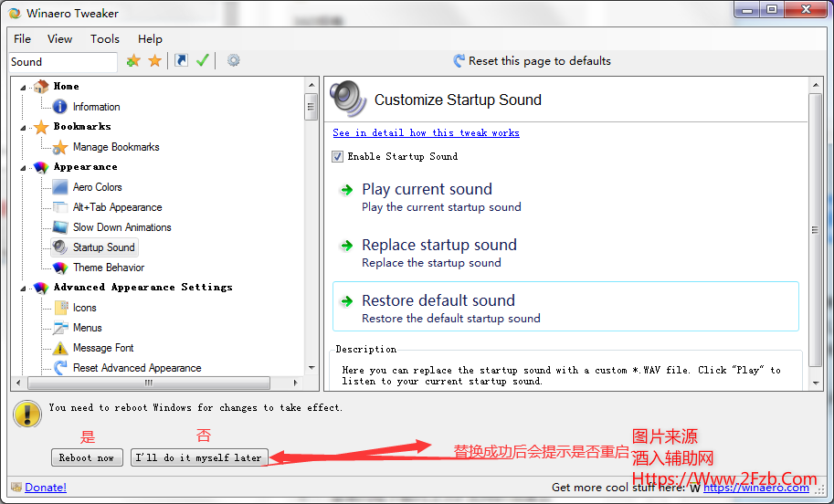The height and width of the screenshot is (504, 834).
Task: Click the create shortcut arrow toolbar icon
Action: click(x=181, y=60)
